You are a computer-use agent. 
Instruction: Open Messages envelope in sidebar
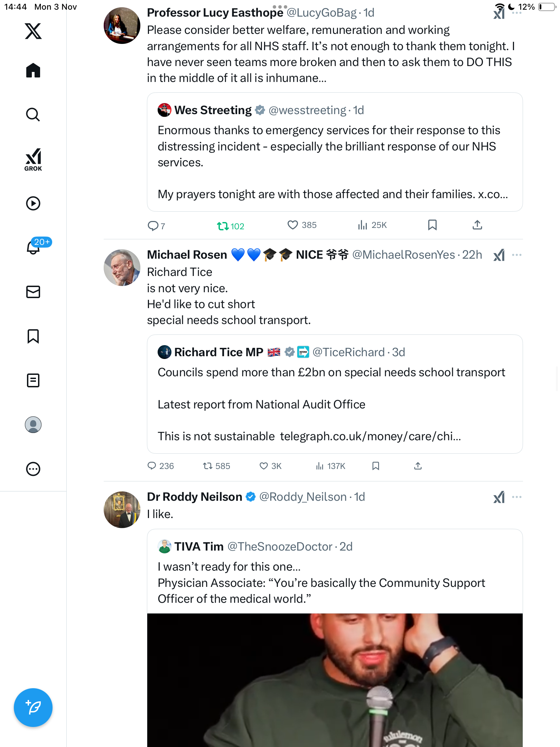[x=33, y=292]
